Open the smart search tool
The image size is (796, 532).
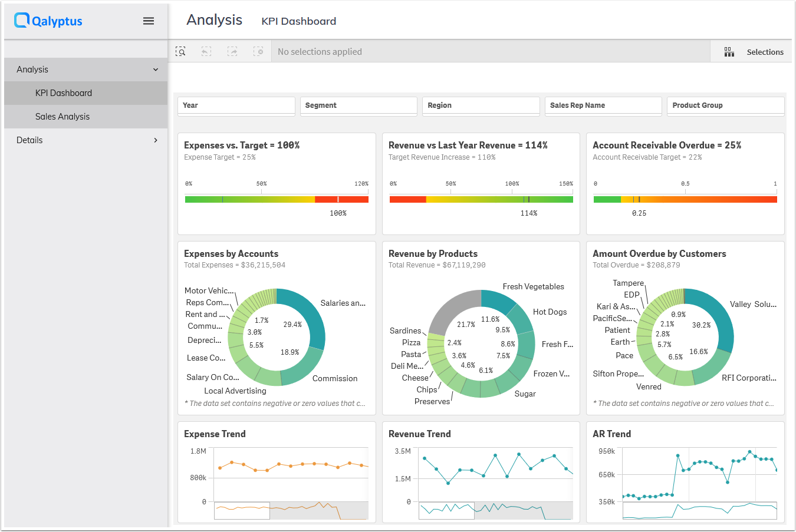181,52
